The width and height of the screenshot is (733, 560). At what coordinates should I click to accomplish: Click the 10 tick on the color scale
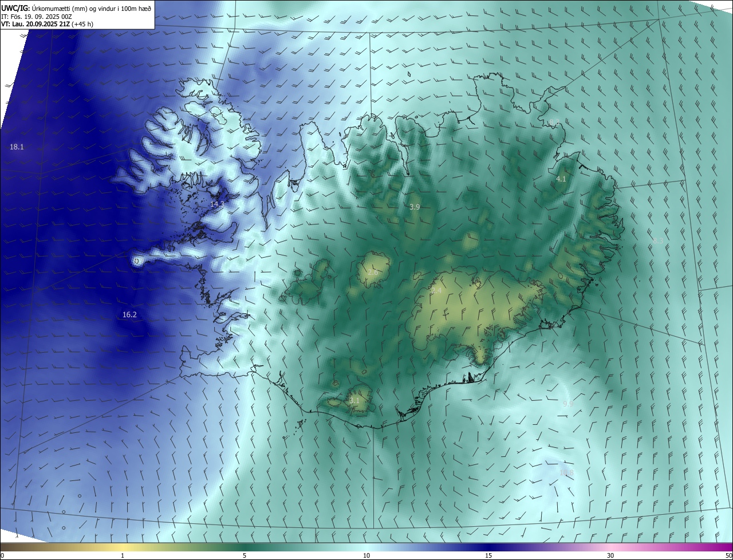(x=366, y=555)
